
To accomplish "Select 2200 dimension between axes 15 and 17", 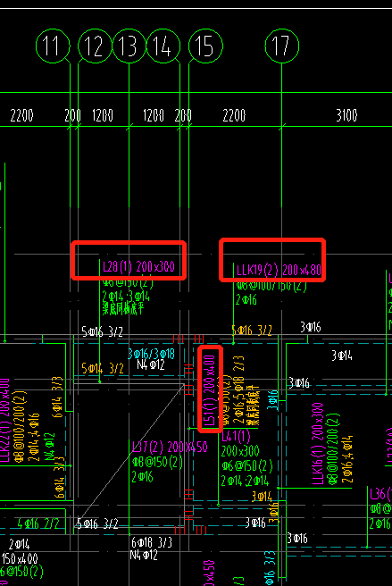I will 234,115.
